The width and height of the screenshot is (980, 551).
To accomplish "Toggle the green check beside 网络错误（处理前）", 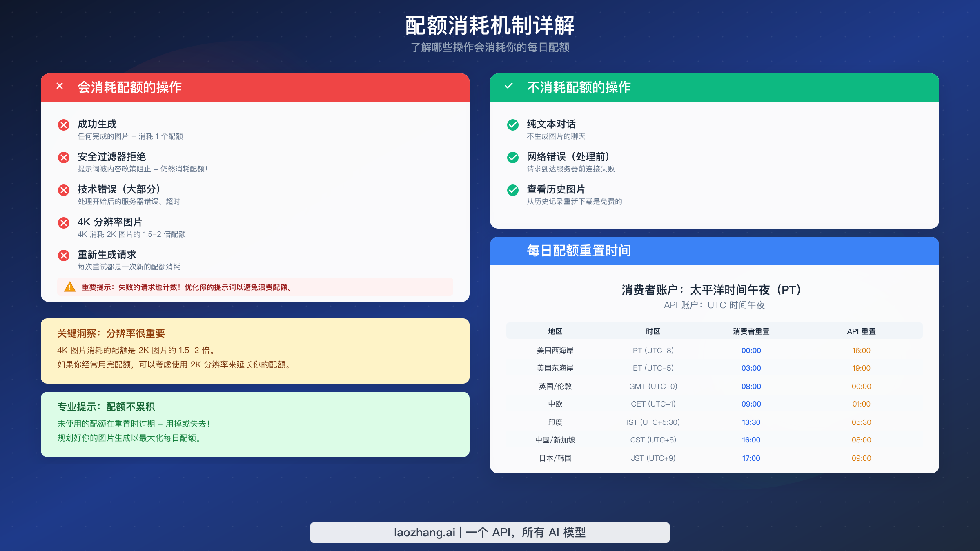I will point(512,158).
